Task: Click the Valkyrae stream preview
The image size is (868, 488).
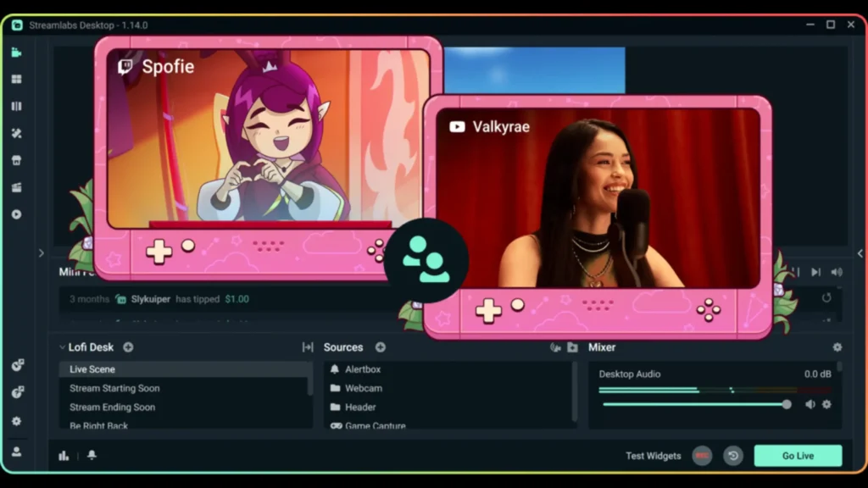Action: point(598,198)
